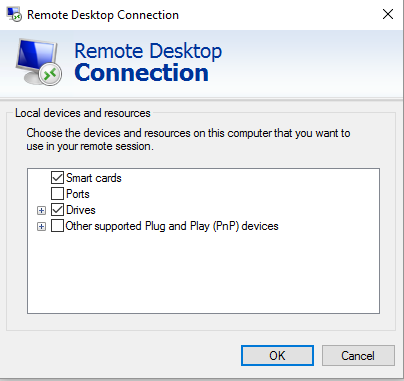Click the large monitor banner icon
Image resolution: width=404 pixels, height=381 pixels.
coord(38,62)
